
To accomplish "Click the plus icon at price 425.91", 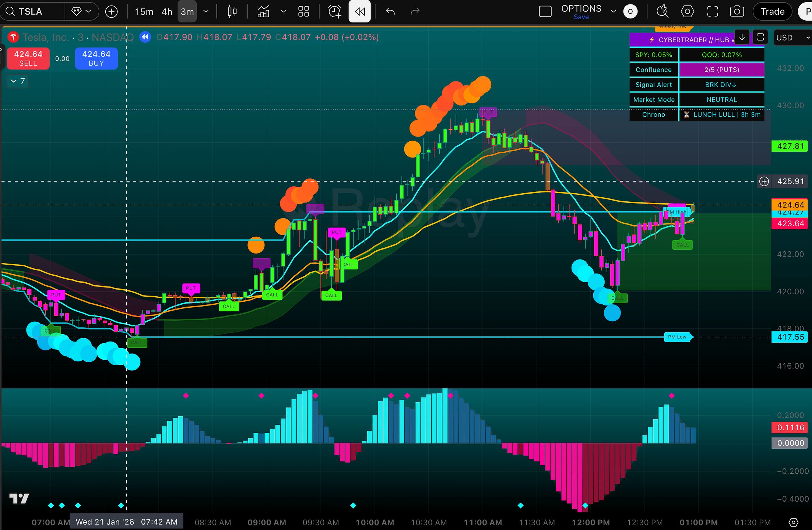I will pyautogui.click(x=764, y=181).
